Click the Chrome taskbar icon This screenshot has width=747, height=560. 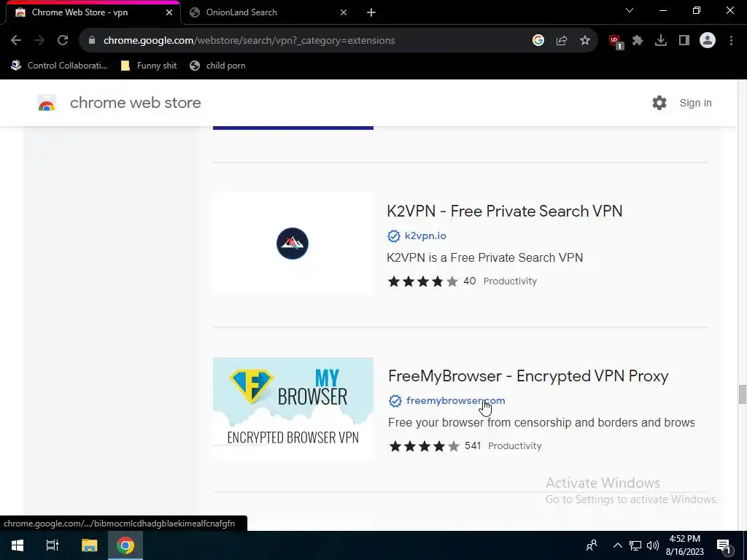tap(125, 545)
